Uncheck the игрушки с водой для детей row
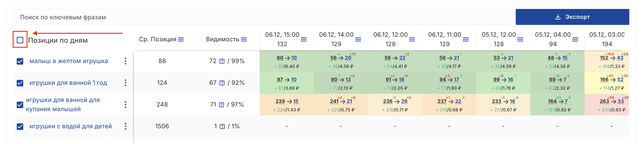Viewport: 644px width, 144px height. point(20,126)
